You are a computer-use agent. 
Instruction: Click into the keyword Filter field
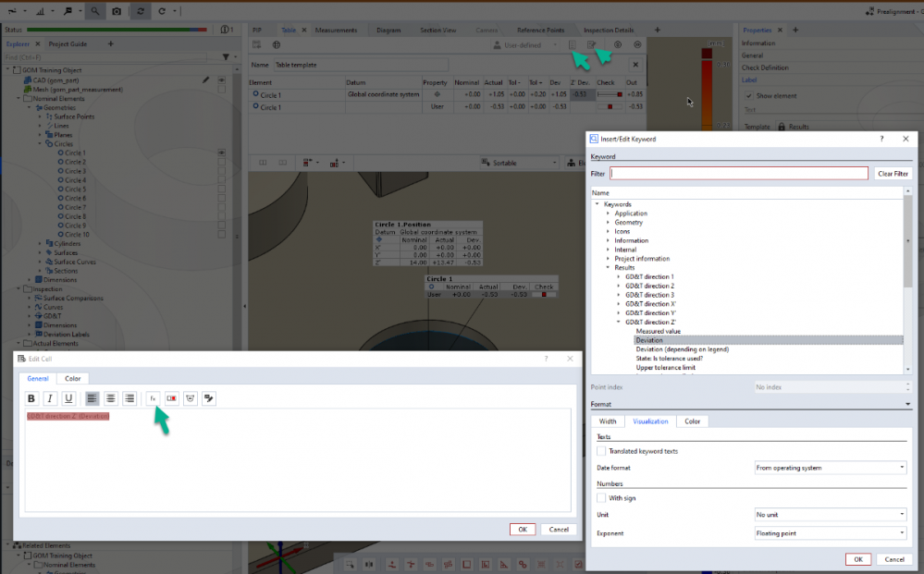(x=739, y=173)
